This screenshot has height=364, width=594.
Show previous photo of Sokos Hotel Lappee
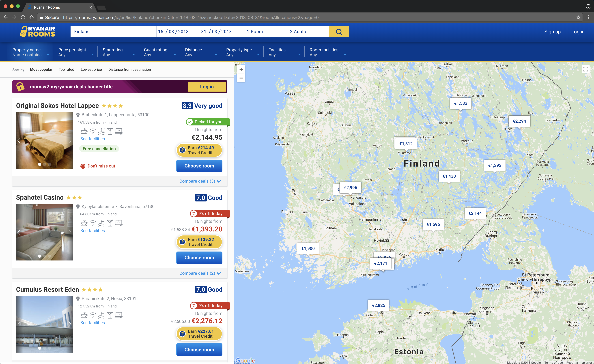pos(19,140)
